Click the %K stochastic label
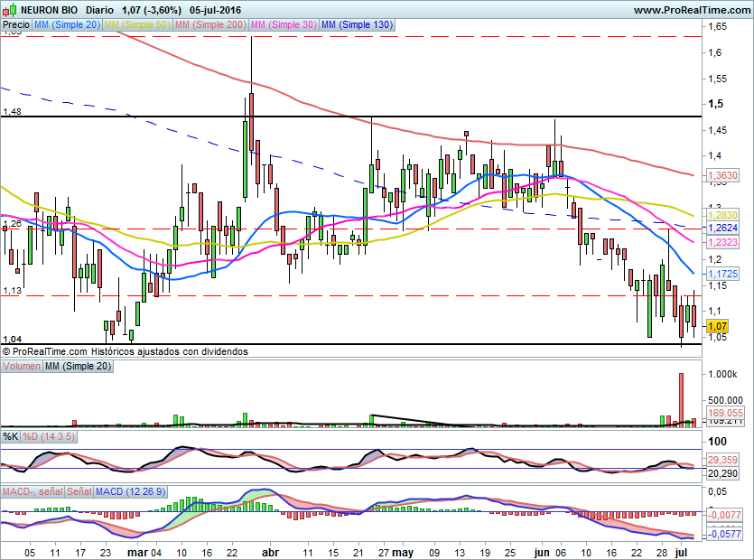 (x=11, y=437)
